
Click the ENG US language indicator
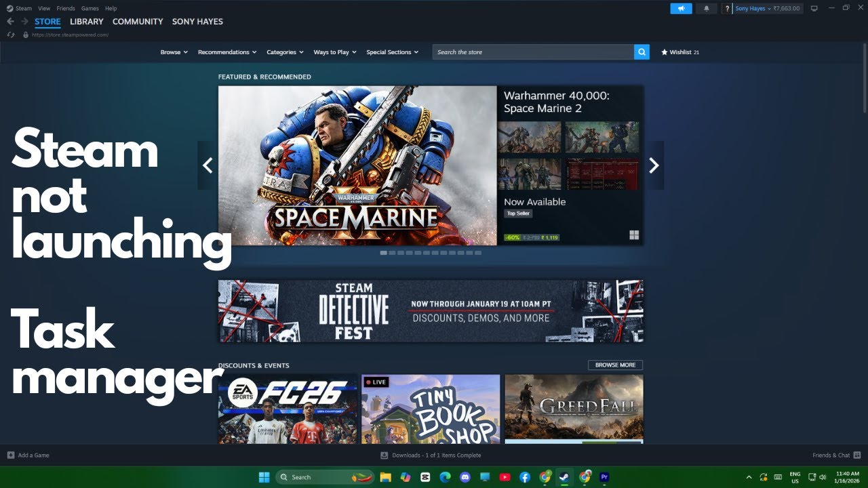[795, 477]
